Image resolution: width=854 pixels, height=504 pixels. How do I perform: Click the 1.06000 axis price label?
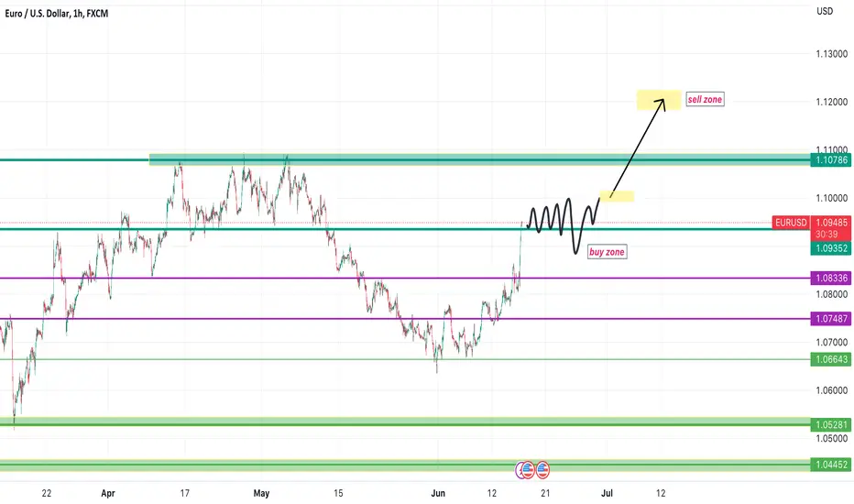tap(831, 390)
